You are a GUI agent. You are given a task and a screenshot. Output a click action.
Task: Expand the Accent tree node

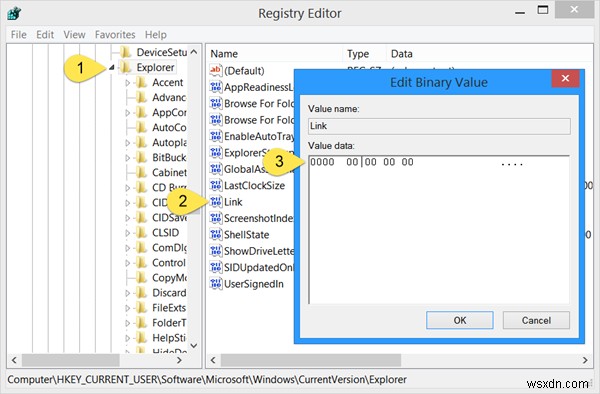128,83
